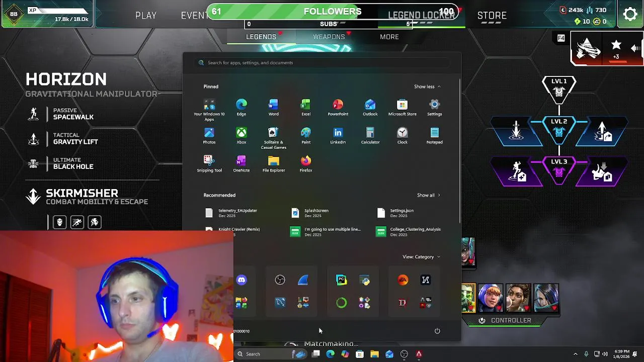Open More tab in Apex
The width and height of the screenshot is (644, 362).
coord(389,37)
